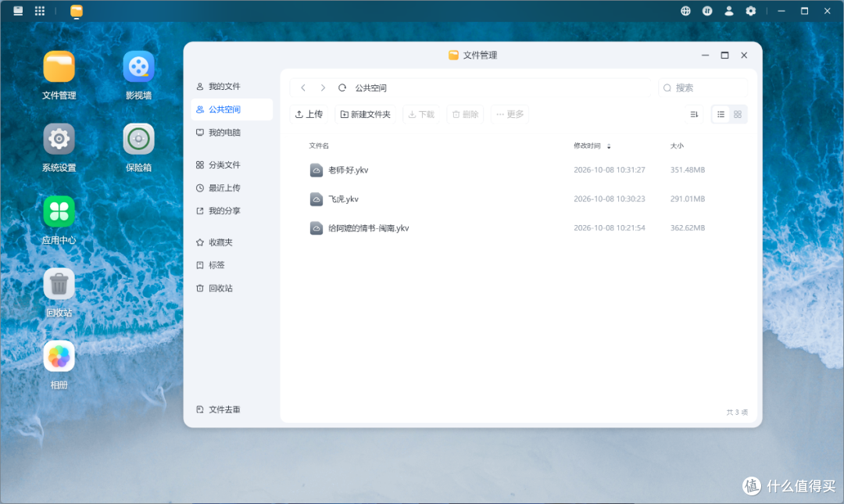This screenshot has width=844, height=504.
Task: Open the 文件管理 desktop icon
Action: pos(59,67)
